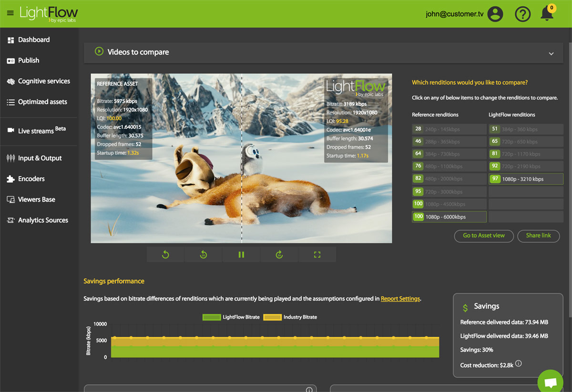The height and width of the screenshot is (392, 572).
Task: Click the 'Reference renditions' column heading
Action: [x=435, y=115]
